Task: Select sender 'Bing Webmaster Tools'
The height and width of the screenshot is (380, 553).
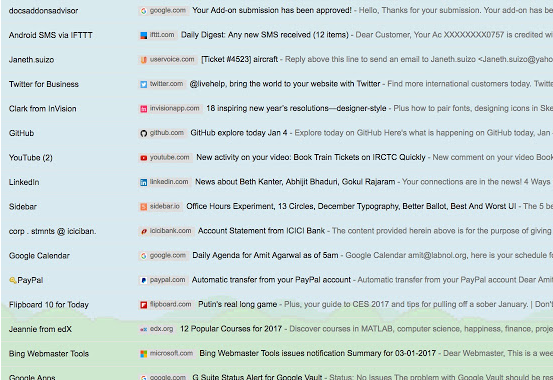Action: point(49,354)
